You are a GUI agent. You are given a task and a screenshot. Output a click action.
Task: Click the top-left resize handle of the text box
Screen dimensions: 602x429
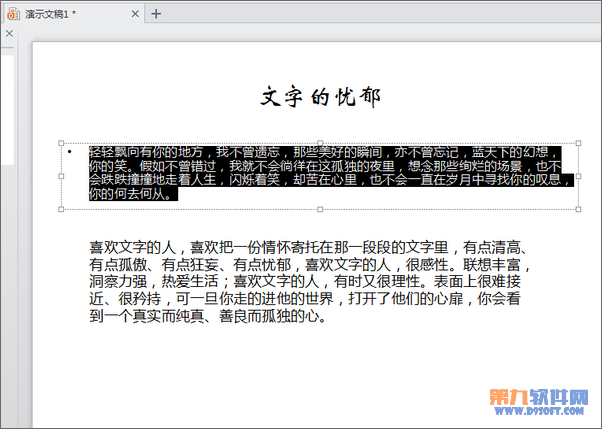(62, 143)
